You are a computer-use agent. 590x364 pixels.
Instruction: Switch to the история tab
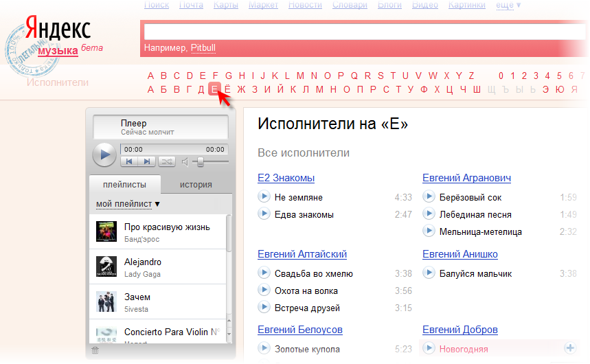coord(196,185)
